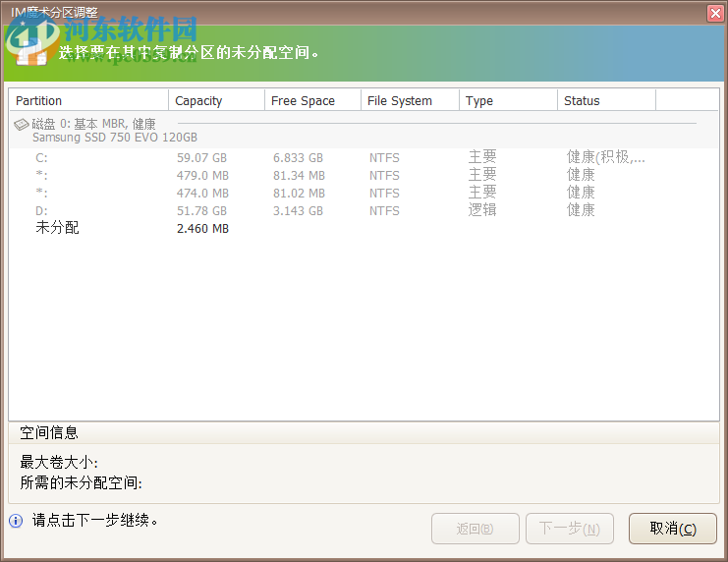Select the 474.0 MB partition row
Image resolution: width=728 pixels, height=562 pixels.
[364, 194]
